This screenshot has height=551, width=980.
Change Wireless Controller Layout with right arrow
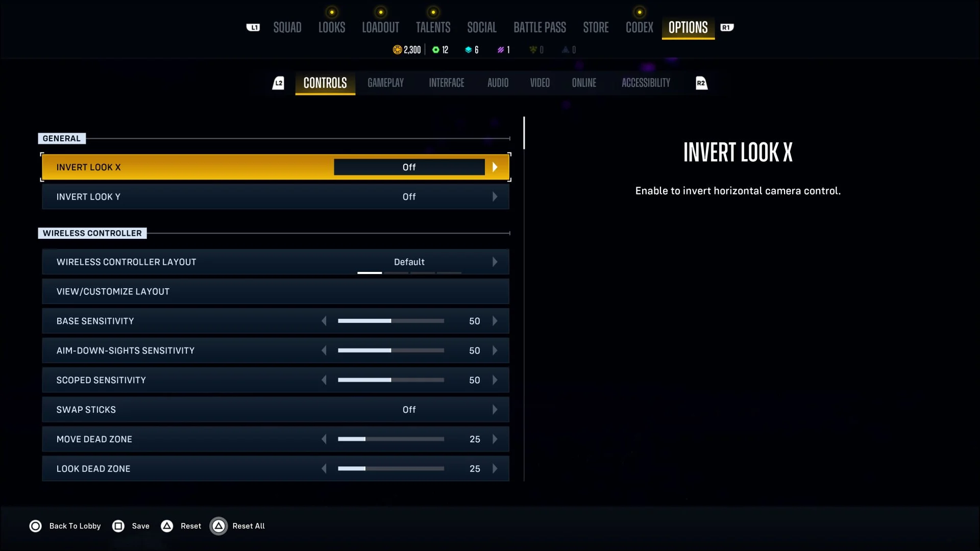[495, 262]
